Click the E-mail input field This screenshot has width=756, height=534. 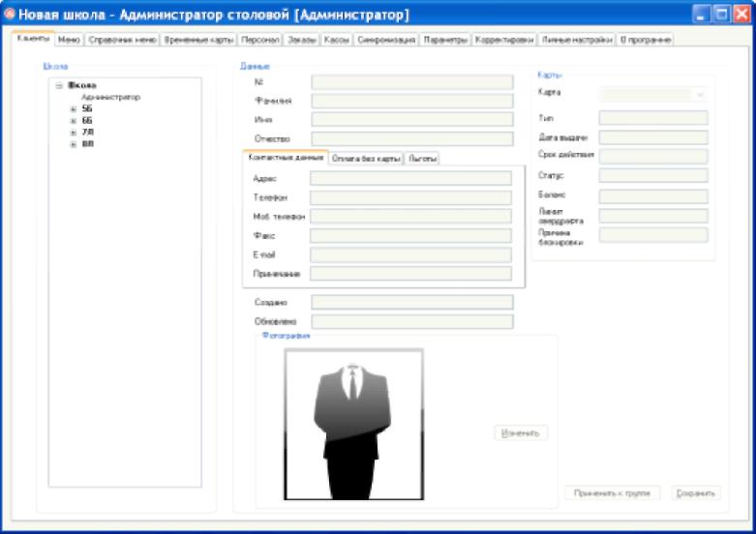click(x=410, y=254)
